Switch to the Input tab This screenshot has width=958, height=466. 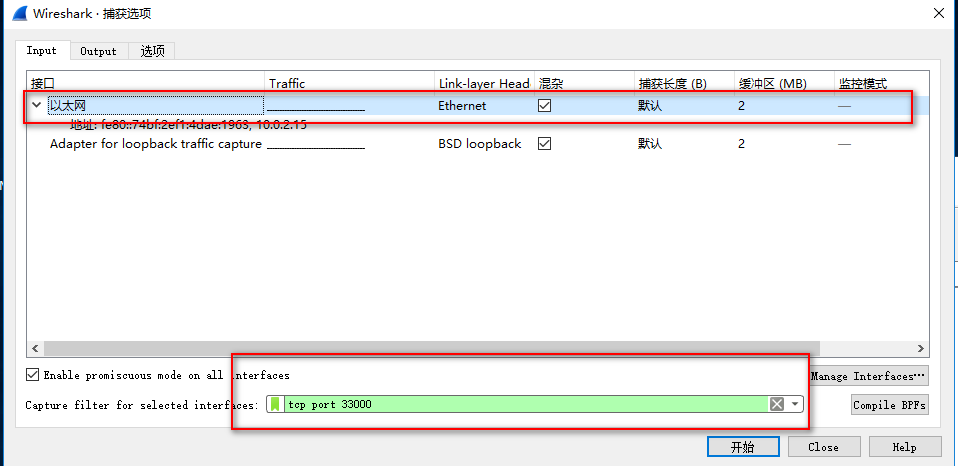[42, 51]
